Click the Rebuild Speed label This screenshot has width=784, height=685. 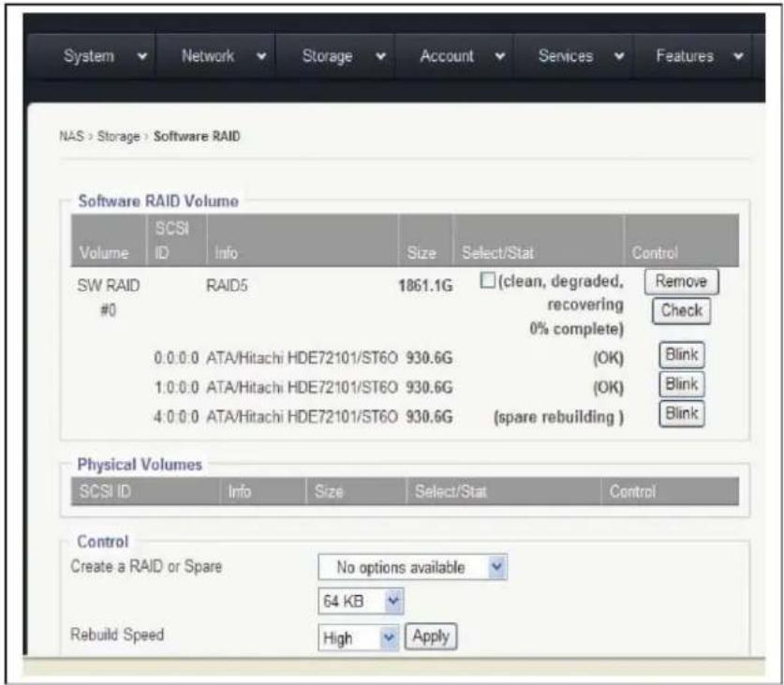pyautogui.click(x=117, y=634)
